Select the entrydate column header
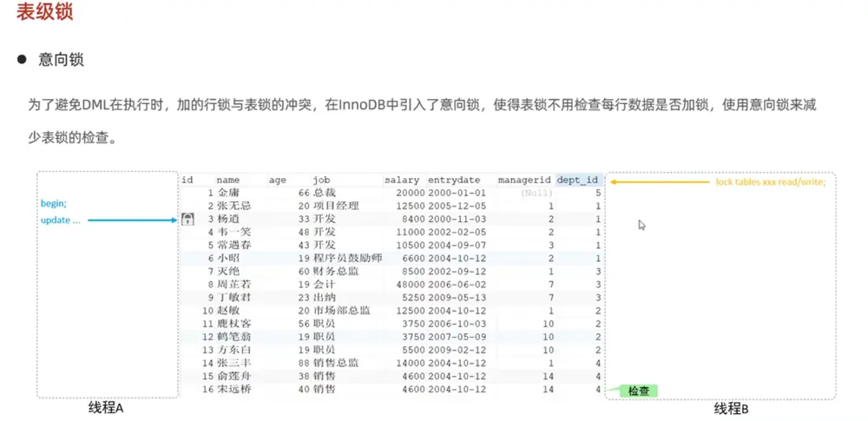The image size is (868, 421). pos(454,180)
